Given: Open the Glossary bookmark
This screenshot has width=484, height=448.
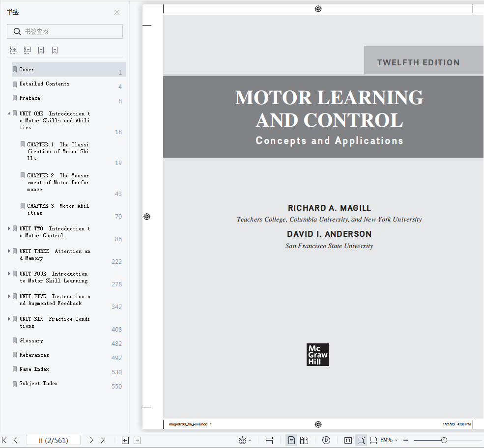Looking at the screenshot, I should (x=31, y=340).
